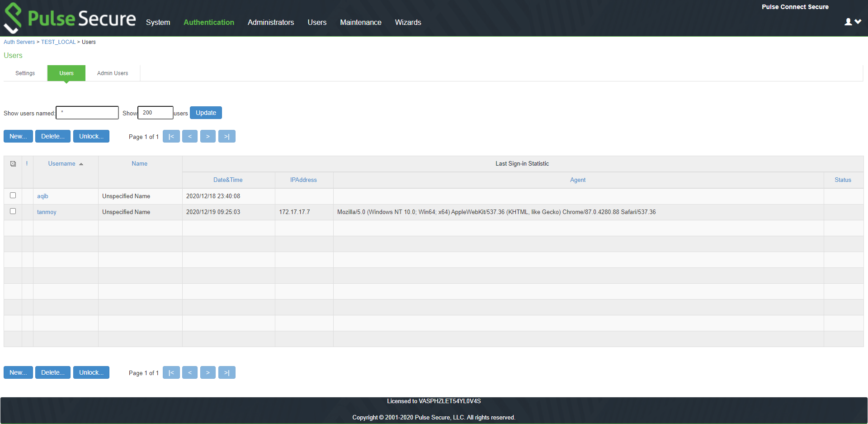The height and width of the screenshot is (424, 868).
Task: Switch to the Admin Users tab
Action: click(113, 73)
